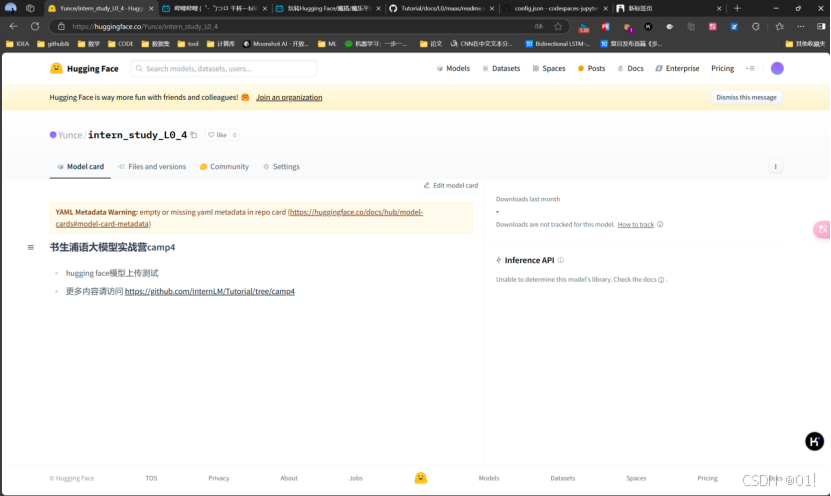Expand the 数据集 bookmarks folder

click(x=155, y=44)
